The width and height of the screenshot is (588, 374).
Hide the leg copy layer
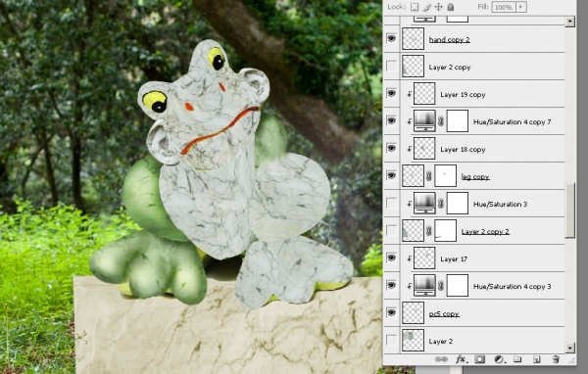[x=391, y=175]
